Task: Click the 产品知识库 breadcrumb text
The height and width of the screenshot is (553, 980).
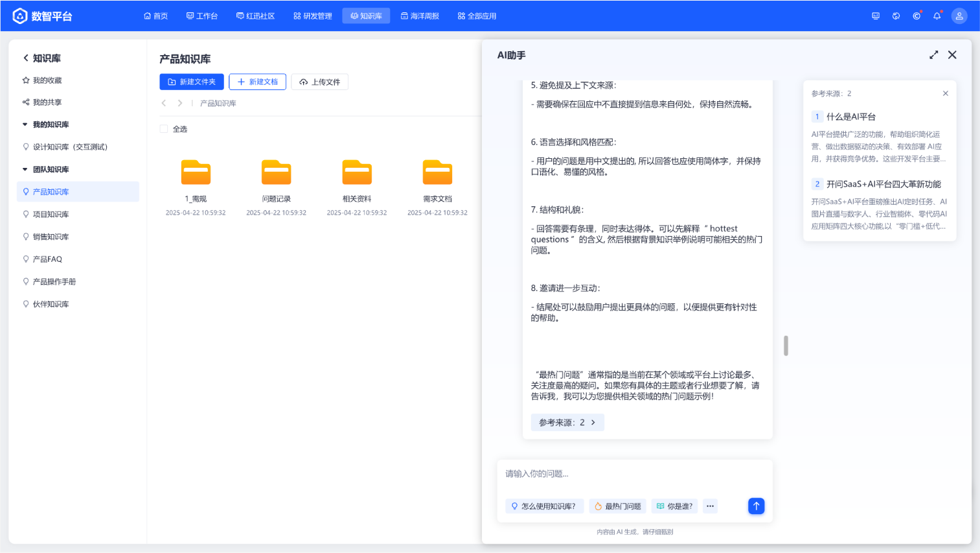Action: pyautogui.click(x=218, y=103)
